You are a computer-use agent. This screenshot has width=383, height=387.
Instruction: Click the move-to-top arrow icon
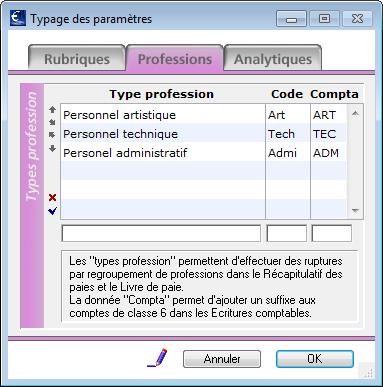(x=52, y=109)
